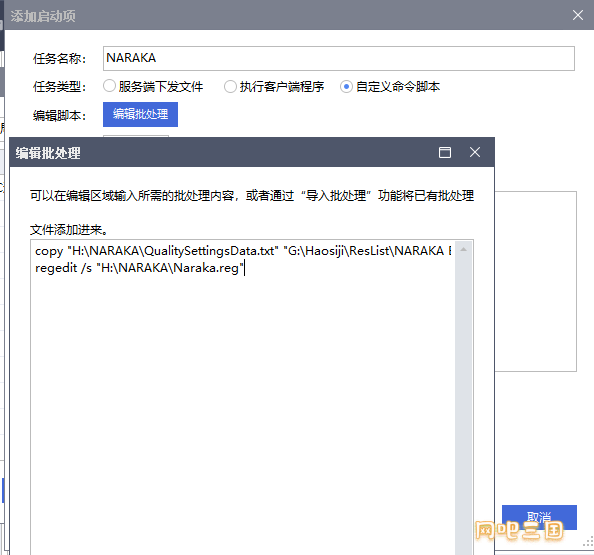Click the script editor scroll up arrow
Viewport: 594px width, 555px height.
tap(464, 249)
